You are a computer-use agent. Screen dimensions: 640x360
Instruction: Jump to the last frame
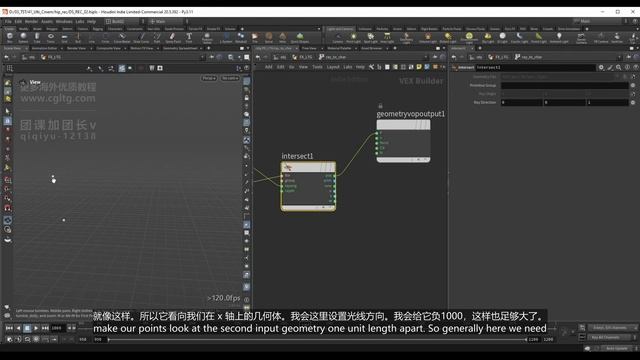point(45,328)
